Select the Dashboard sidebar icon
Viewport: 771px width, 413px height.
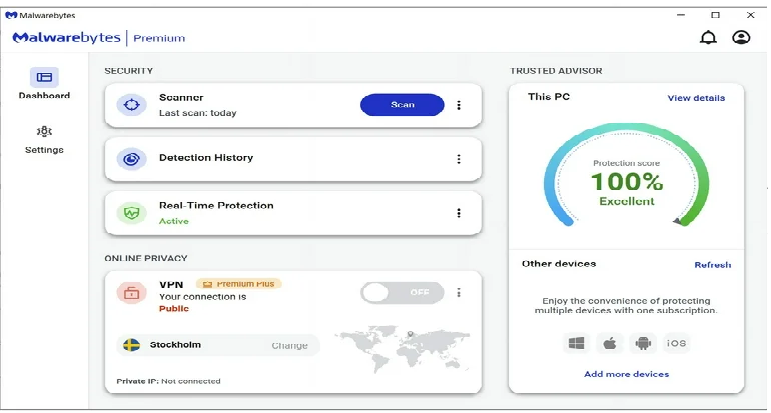pos(44,77)
